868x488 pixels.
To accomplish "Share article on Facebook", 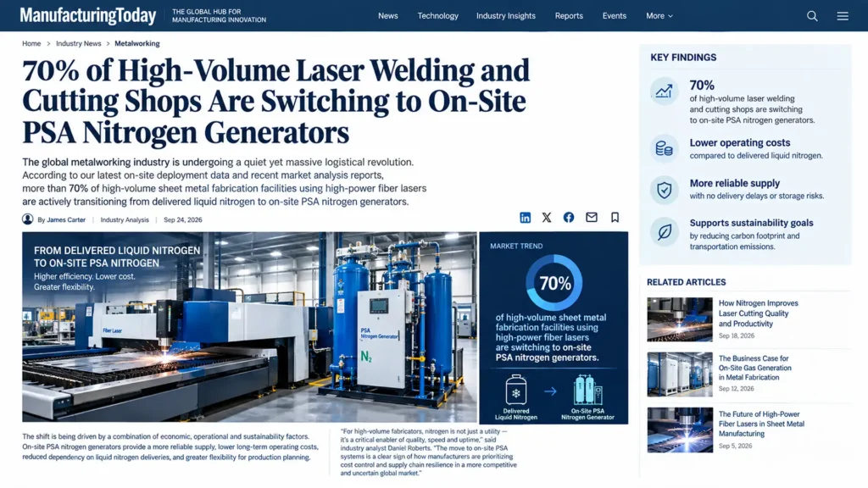I will coord(569,218).
